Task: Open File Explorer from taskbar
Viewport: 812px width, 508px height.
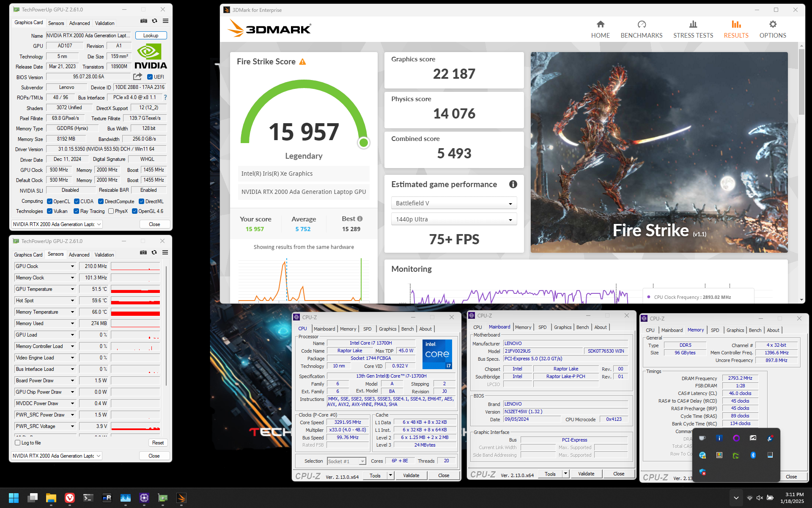Action: point(51,498)
